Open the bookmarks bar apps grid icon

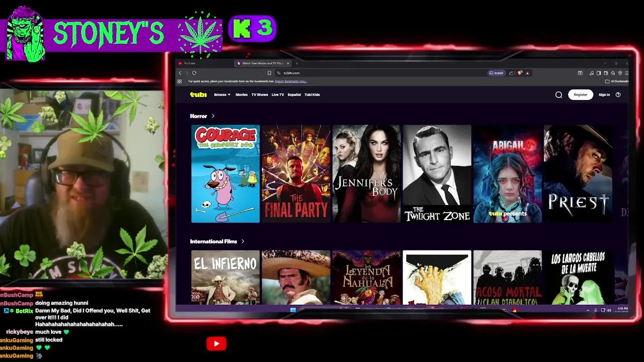180,81
